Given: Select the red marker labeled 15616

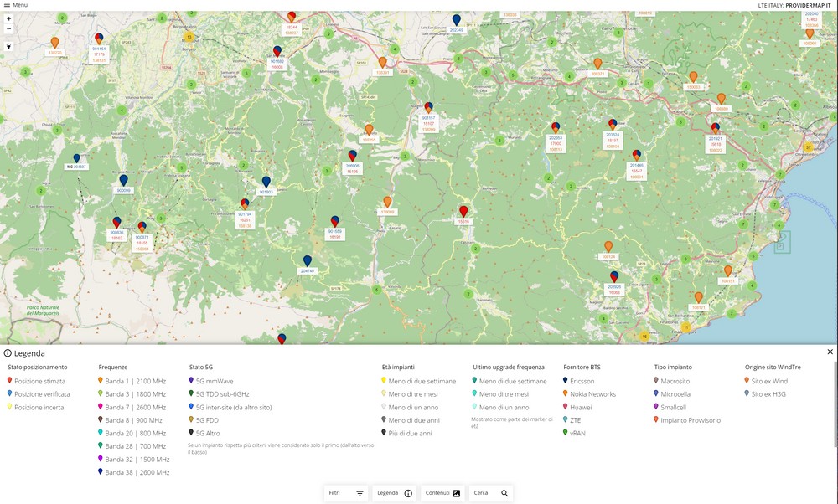Looking at the screenshot, I should [x=463, y=212].
